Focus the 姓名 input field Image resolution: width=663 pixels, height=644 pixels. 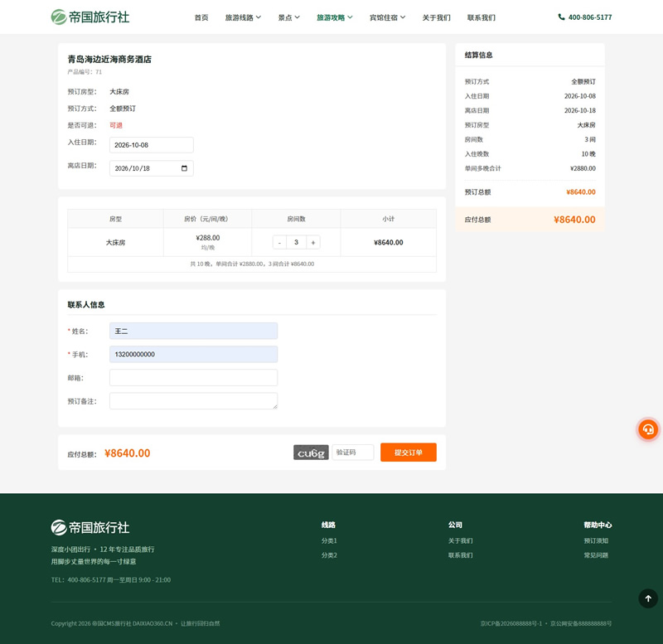point(194,331)
